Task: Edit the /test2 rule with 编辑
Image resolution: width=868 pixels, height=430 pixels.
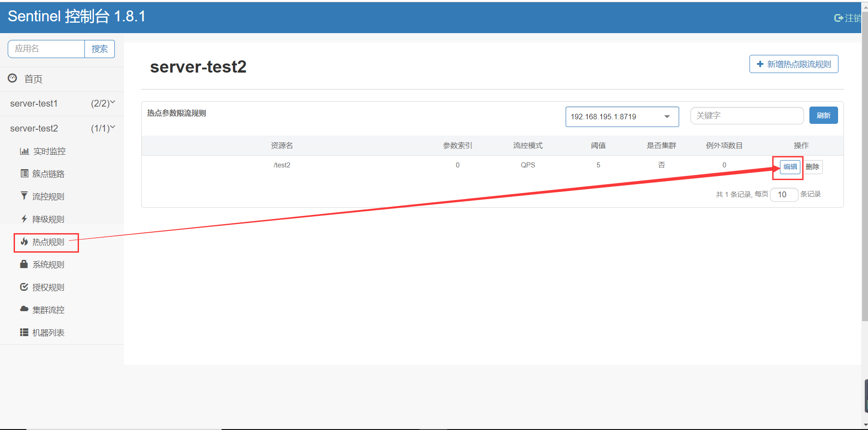Action: (x=790, y=167)
